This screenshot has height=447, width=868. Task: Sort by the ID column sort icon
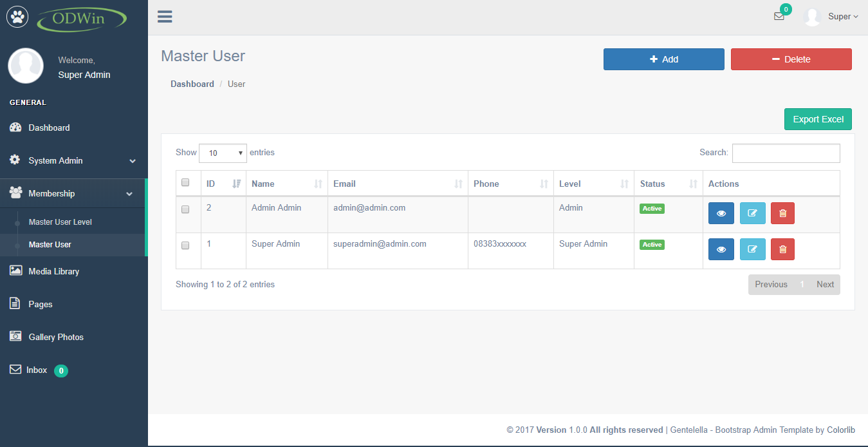(x=236, y=184)
